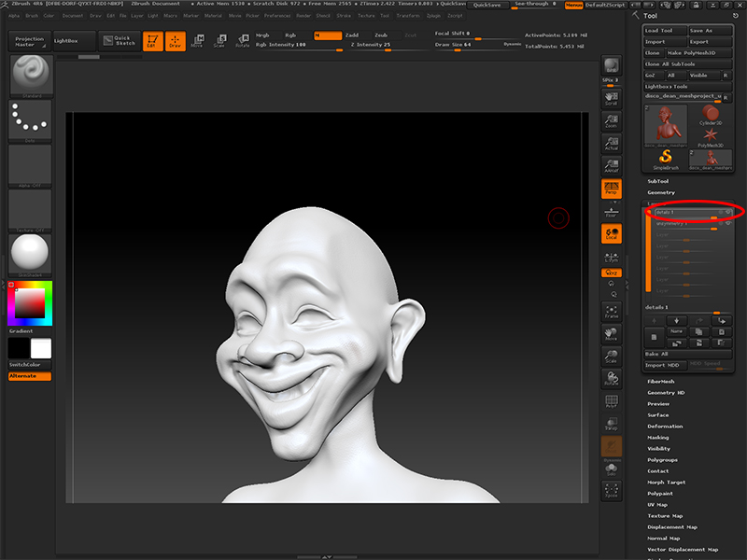Open the Standard brush picker

[31, 77]
